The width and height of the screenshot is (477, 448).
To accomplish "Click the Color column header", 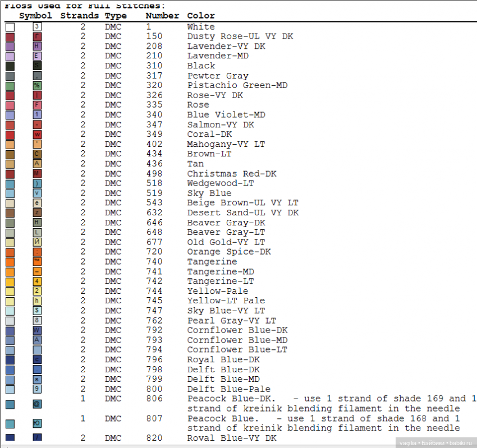I will [x=201, y=16].
